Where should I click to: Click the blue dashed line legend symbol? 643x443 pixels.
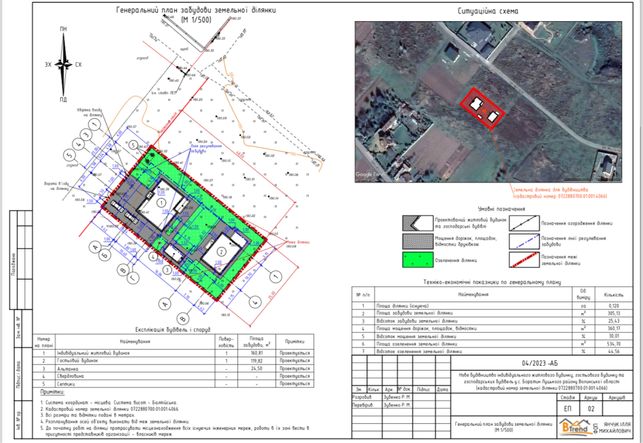point(524,241)
